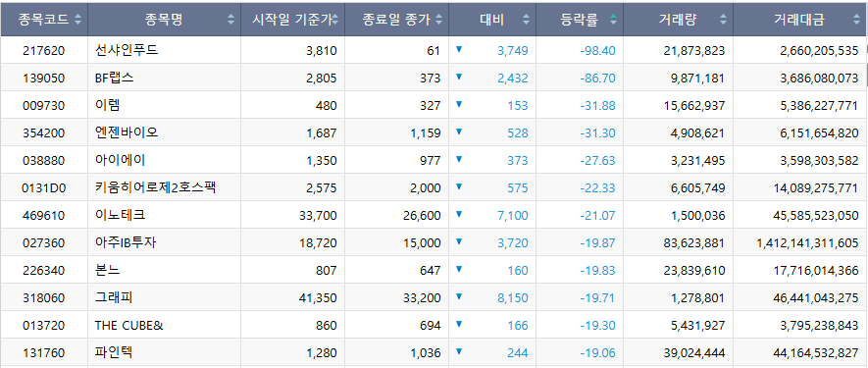Viewport: 868px width, 368px height.
Task: Click stock code 131760
Action: pos(44,353)
